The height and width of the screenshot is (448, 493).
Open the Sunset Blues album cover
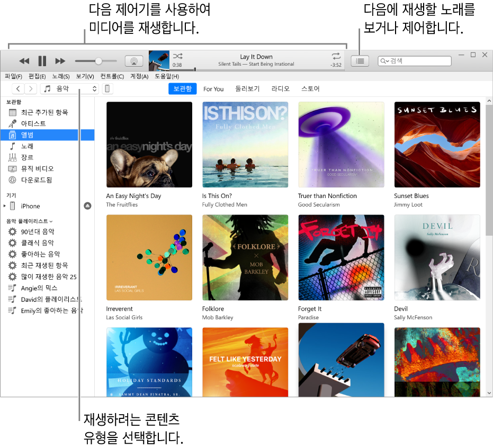(x=437, y=145)
